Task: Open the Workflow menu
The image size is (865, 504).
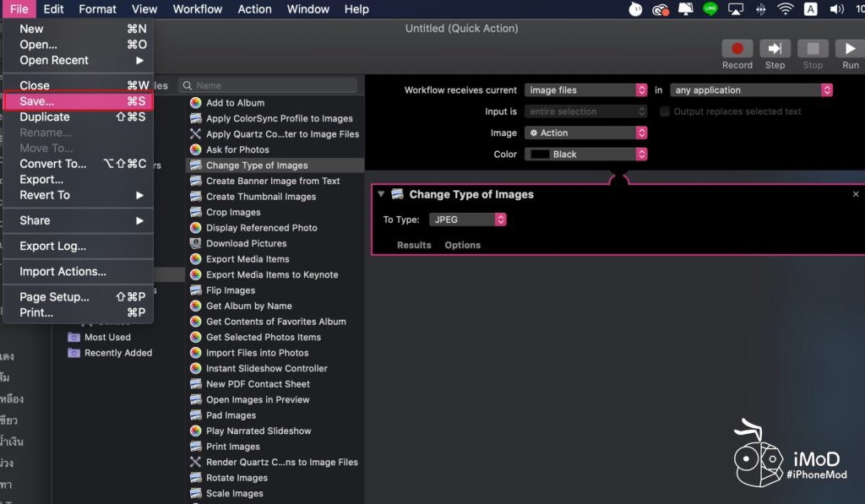Action: 198,9
